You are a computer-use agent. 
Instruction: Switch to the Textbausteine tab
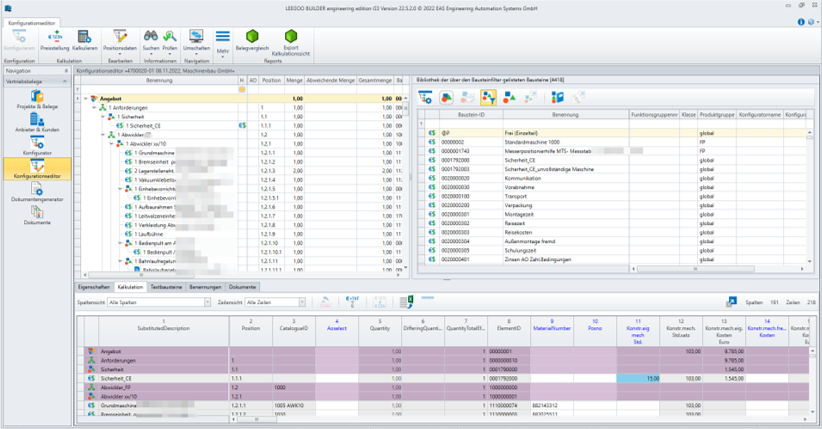(x=166, y=286)
